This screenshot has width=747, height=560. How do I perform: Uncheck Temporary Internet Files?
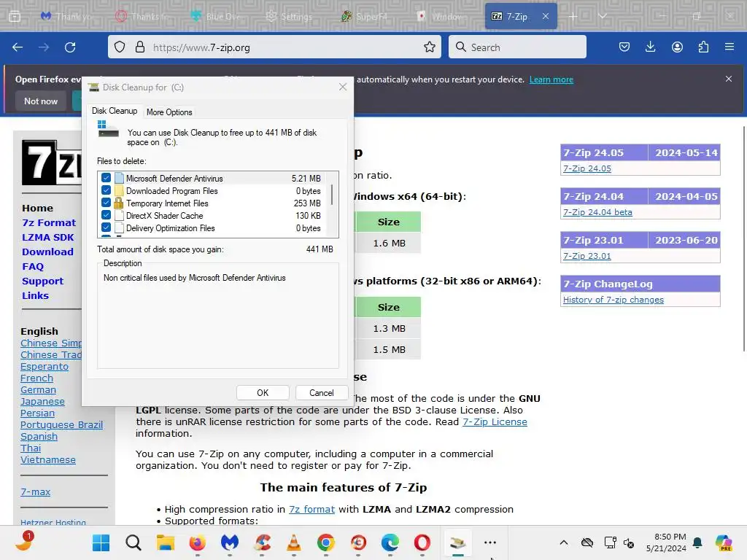coord(106,203)
